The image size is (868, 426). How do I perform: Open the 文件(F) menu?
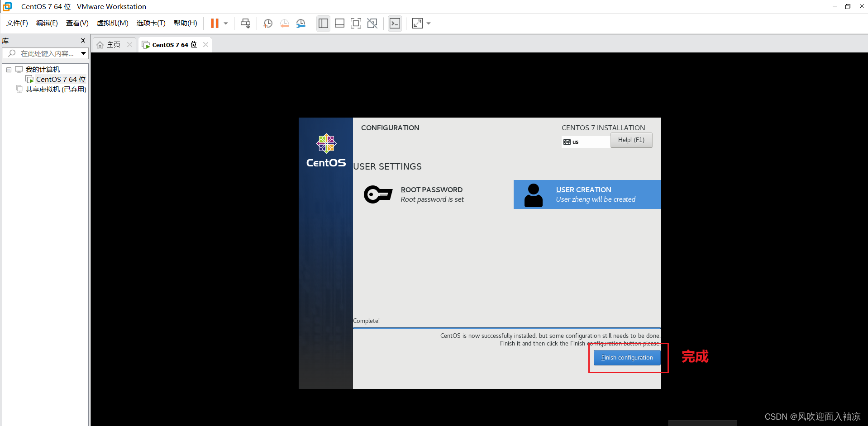(x=17, y=23)
